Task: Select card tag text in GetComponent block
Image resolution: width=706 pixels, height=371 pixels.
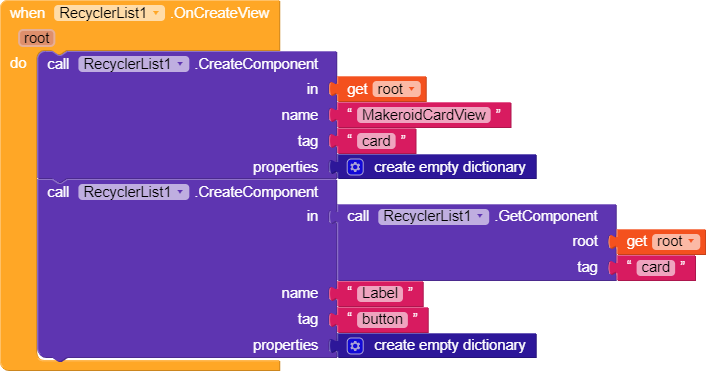Action: [x=656, y=267]
